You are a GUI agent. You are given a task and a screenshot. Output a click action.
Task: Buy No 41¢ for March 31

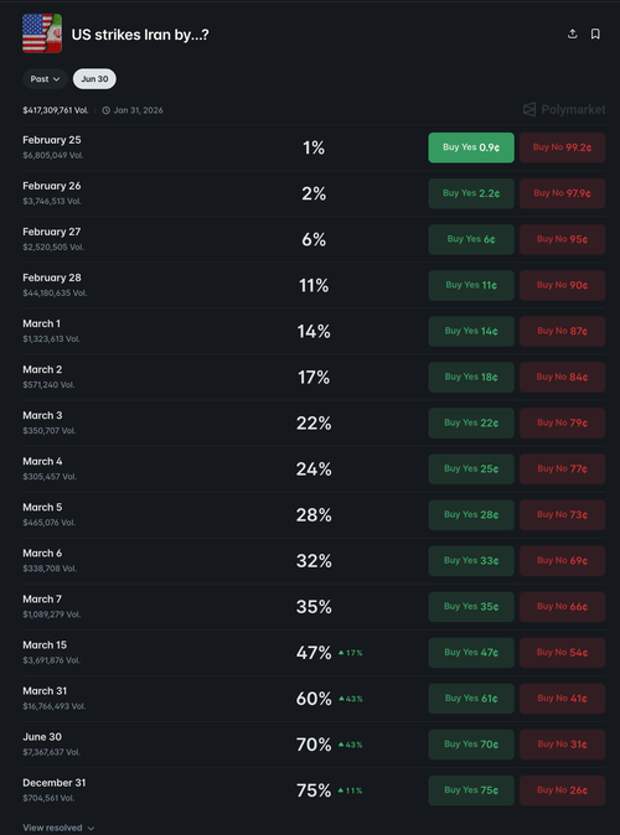(561, 698)
